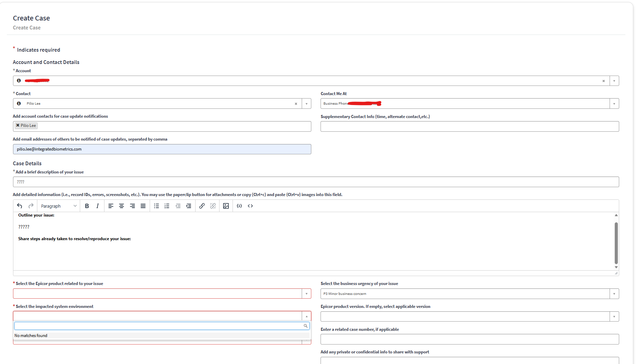Center align text in the editor
Viewport: 637px width, 364px height.
[x=122, y=206]
